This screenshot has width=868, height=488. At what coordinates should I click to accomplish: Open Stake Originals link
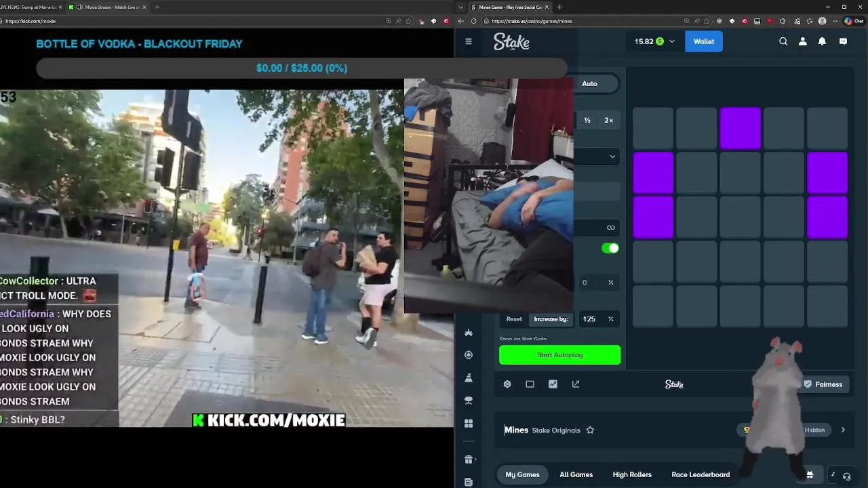556,430
